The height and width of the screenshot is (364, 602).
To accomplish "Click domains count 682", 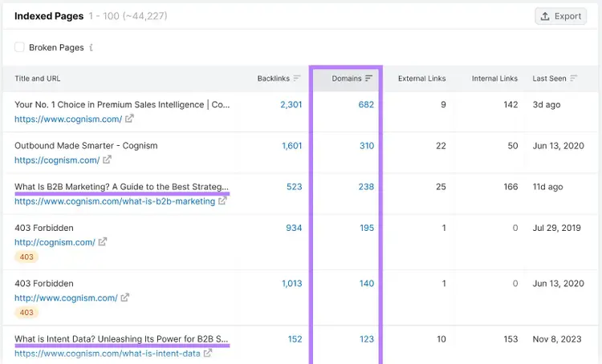I will (366, 104).
